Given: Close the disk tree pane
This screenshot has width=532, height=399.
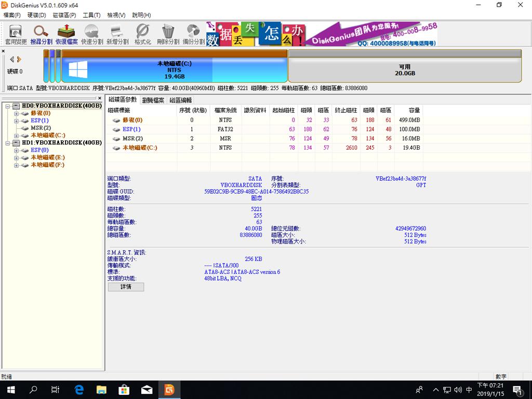Looking at the screenshot, I should click(99, 98).
